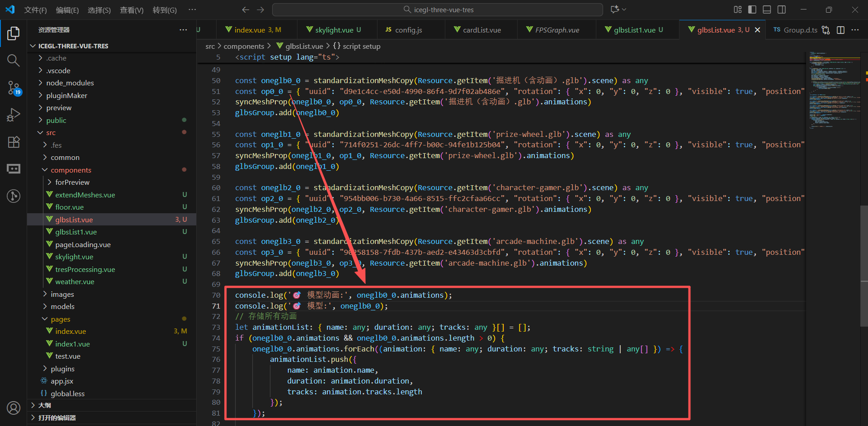Open Run and Debug view

14,115
